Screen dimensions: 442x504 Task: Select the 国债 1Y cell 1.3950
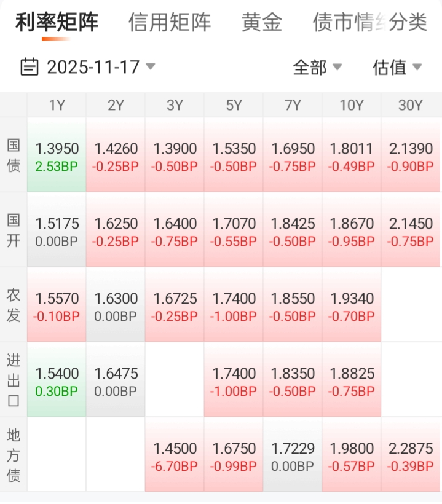pos(57,156)
